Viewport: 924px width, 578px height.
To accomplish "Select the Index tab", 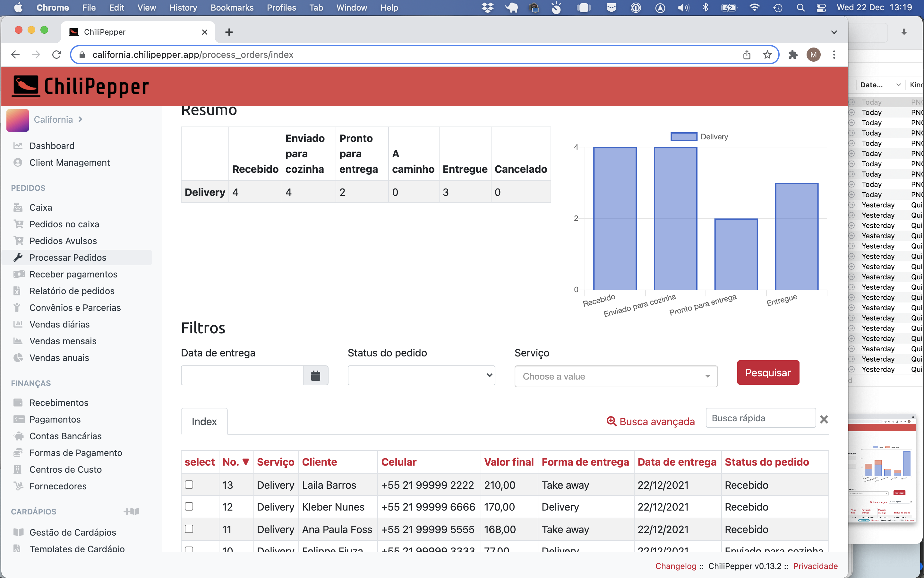I will (x=204, y=421).
